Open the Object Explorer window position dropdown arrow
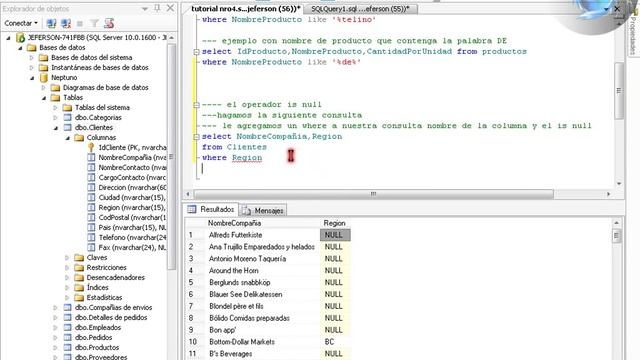The image size is (640, 360). click(145, 9)
